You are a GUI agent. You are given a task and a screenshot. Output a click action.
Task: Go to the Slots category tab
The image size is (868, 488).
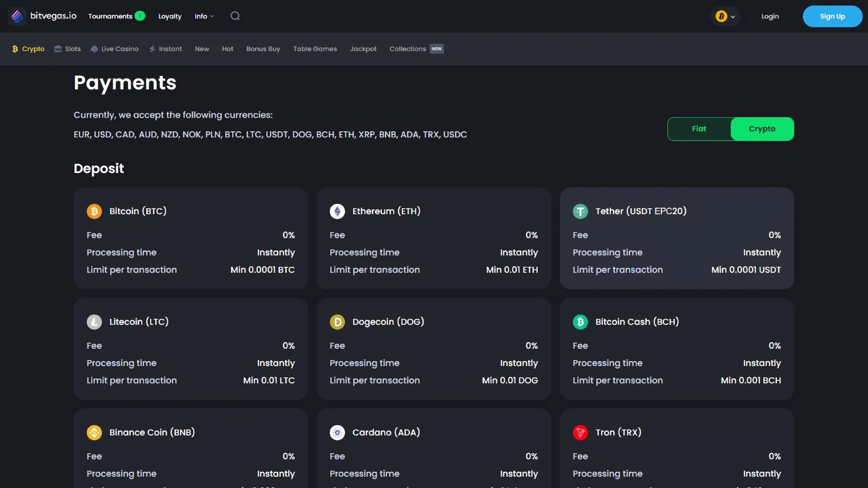pyautogui.click(x=68, y=49)
